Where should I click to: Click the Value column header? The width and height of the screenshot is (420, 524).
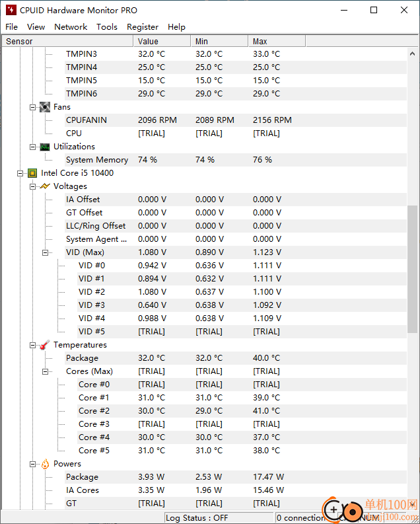tap(162, 42)
